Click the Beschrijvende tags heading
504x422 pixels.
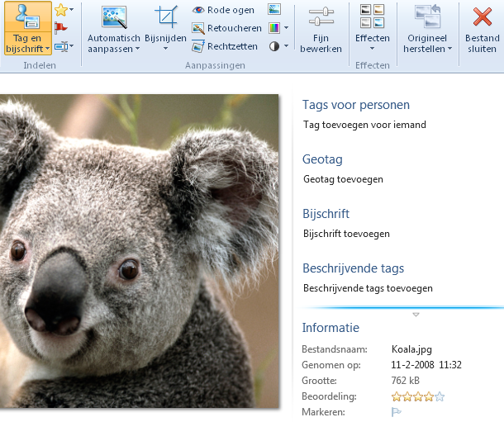click(353, 268)
